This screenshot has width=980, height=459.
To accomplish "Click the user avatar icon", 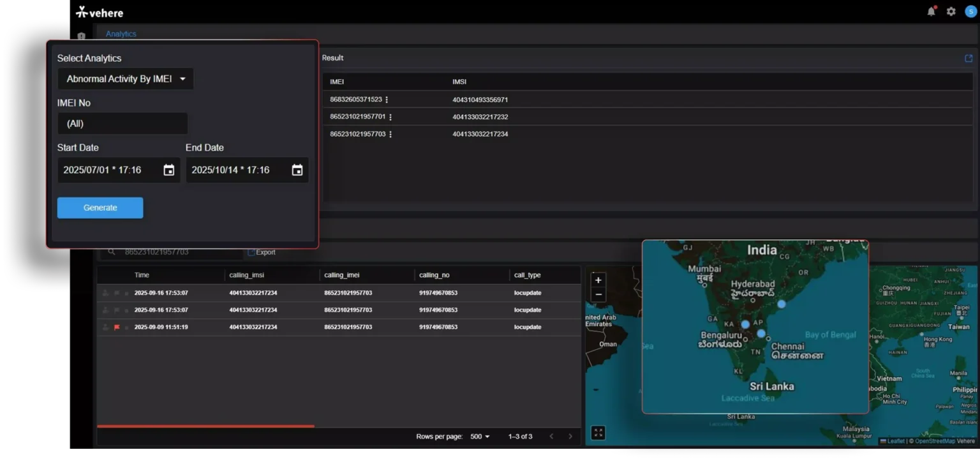I will click(970, 11).
